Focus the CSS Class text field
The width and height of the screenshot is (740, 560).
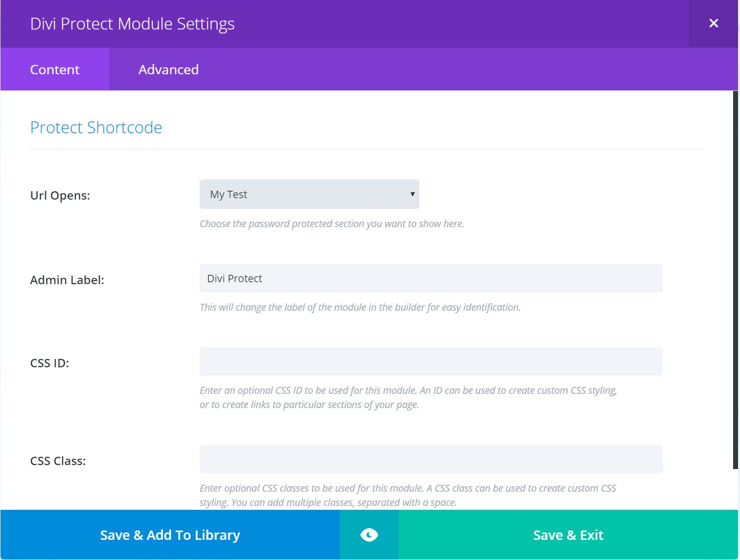click(431, 459)
